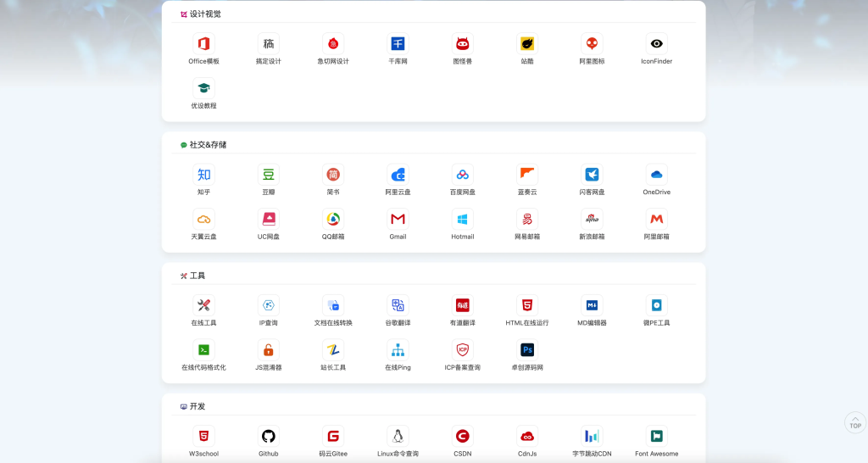The height and width of the screenshot is (463, 868).
Task: Click the 网易邮箱 icon
Action: pyautogui.click(x=527, y=219)
